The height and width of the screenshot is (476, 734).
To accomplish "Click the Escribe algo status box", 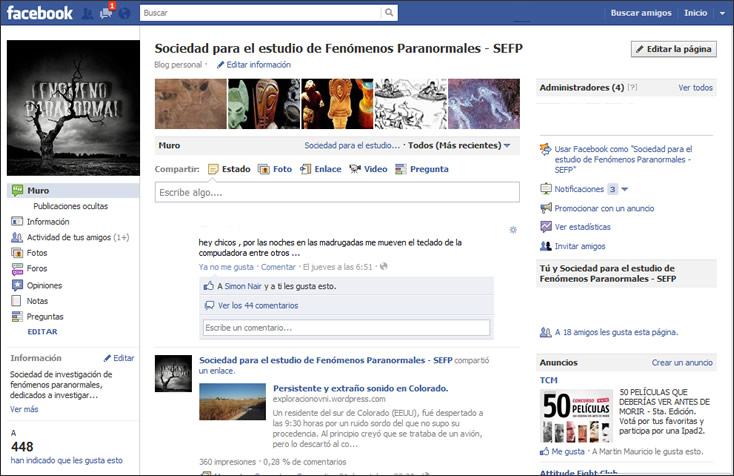I will point(337,192).
